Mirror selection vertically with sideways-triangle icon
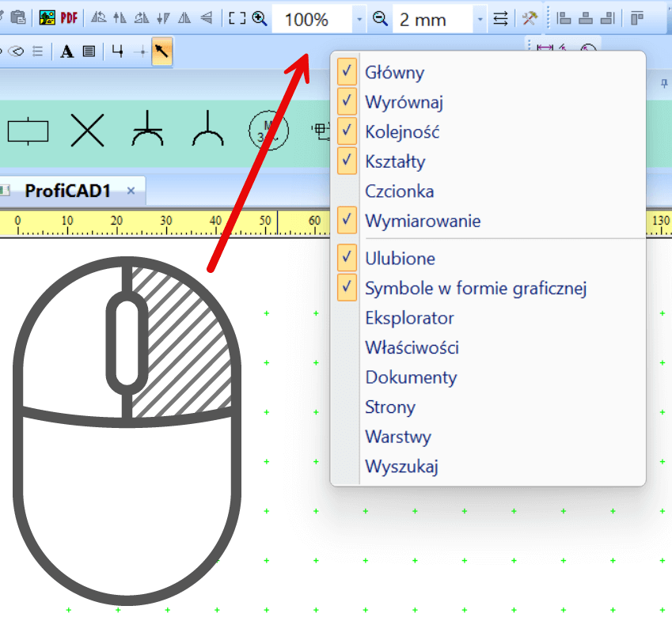 [207, 18]
